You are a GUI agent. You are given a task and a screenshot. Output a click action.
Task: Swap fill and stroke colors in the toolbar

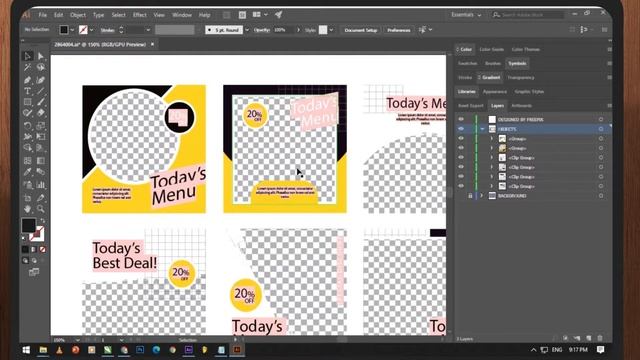(x=42, y=221)
